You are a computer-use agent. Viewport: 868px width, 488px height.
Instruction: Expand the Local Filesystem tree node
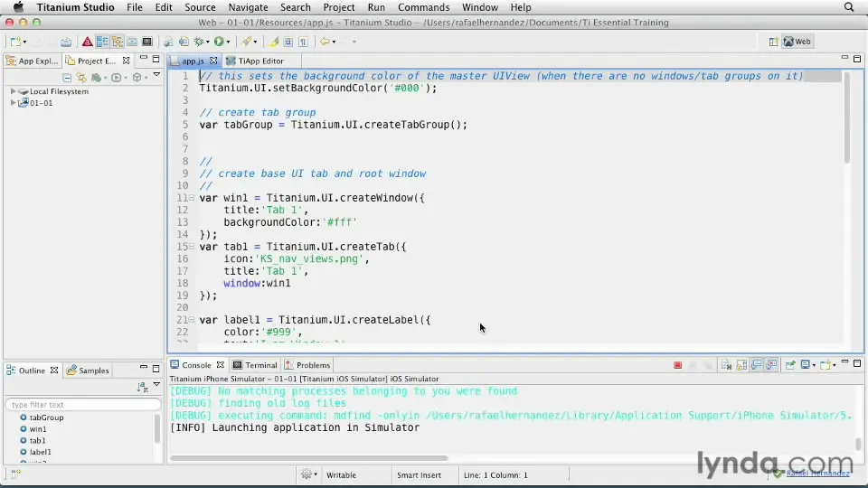tap(13, 91)
